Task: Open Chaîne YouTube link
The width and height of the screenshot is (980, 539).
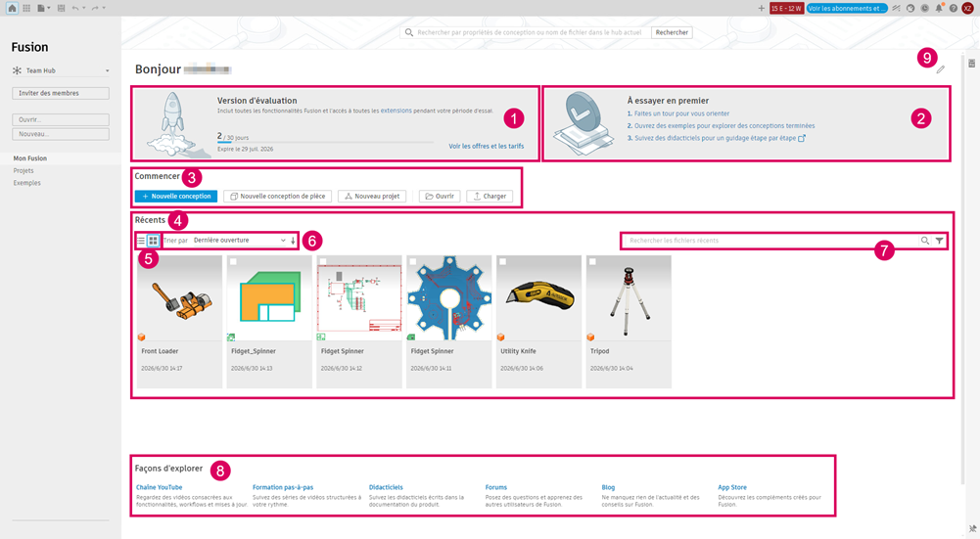Action: pos(159,487)
